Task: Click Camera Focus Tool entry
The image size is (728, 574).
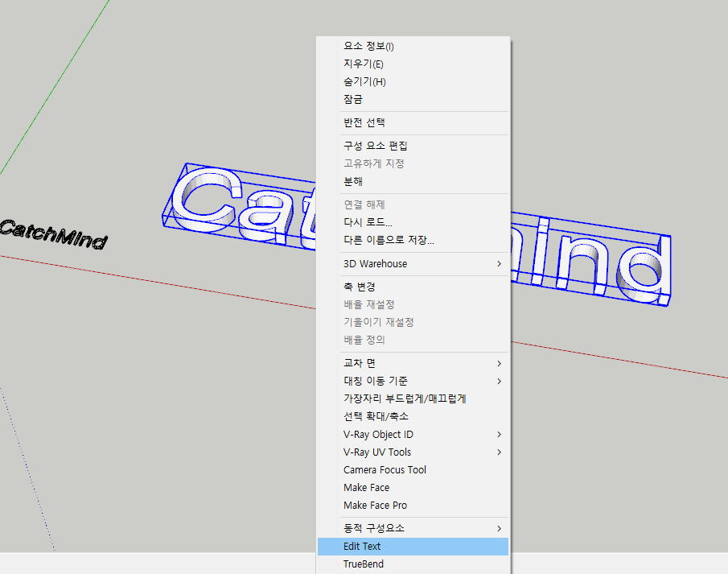Action: pos(413,469)
